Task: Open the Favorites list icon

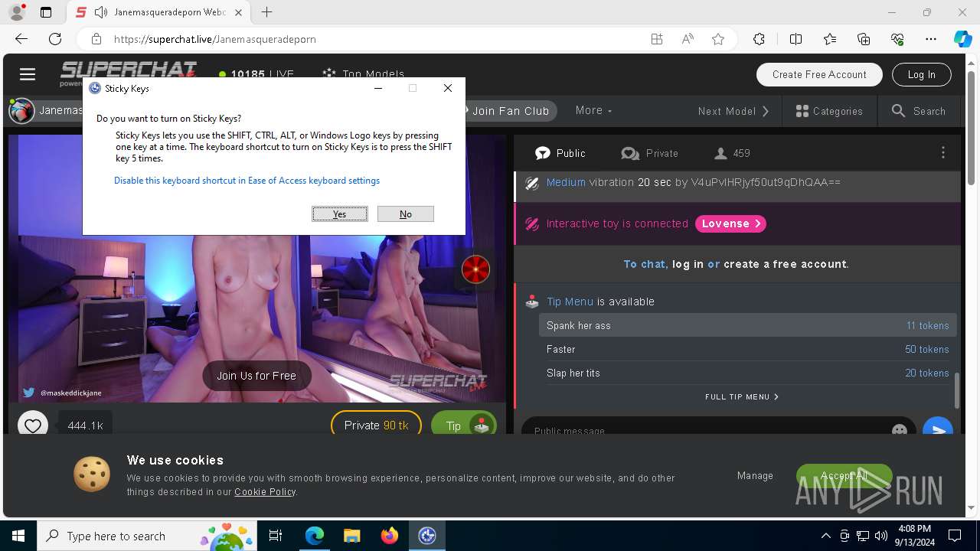Action: tap(830, 39)
